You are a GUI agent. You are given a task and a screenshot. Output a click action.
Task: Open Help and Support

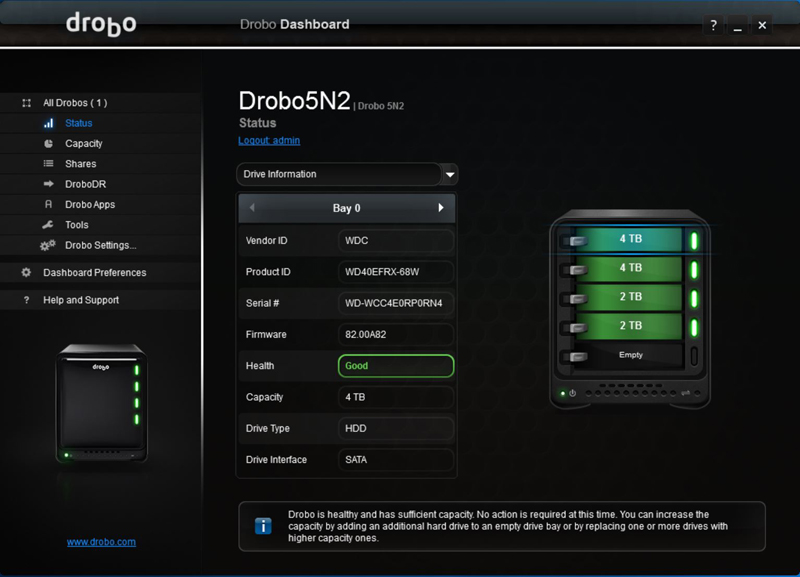81,300
